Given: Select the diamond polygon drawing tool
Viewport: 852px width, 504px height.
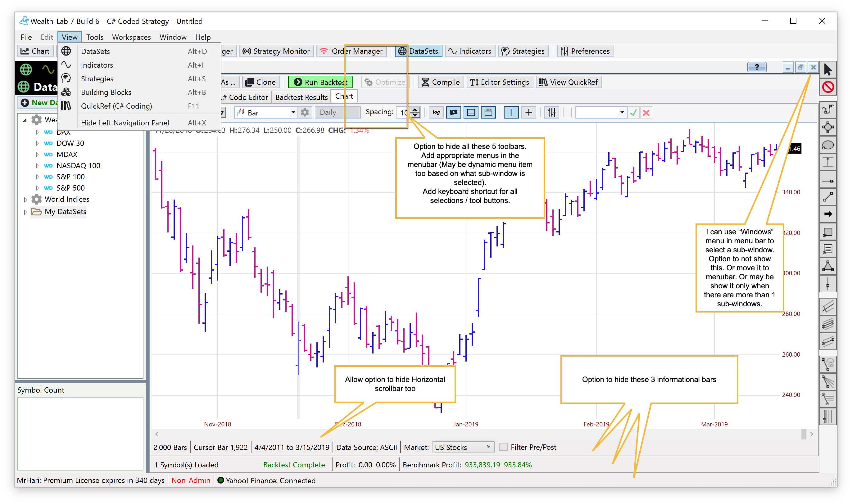Looking at the screenshot, I should (827, 128).
